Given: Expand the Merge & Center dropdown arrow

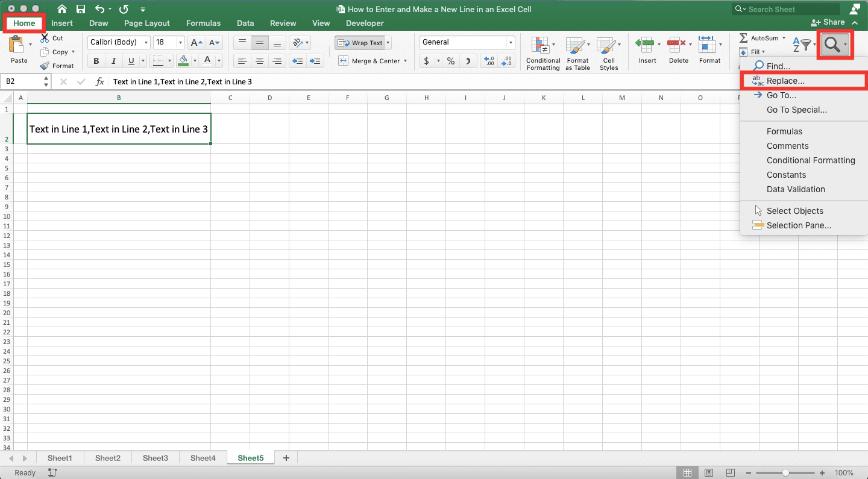Looking at the screenshot, I should pyautogui.click(x=405, y=61).
